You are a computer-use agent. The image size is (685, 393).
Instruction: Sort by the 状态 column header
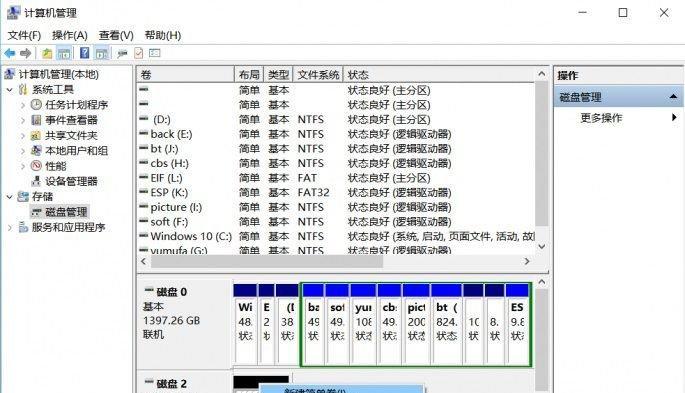click(439, 75)
